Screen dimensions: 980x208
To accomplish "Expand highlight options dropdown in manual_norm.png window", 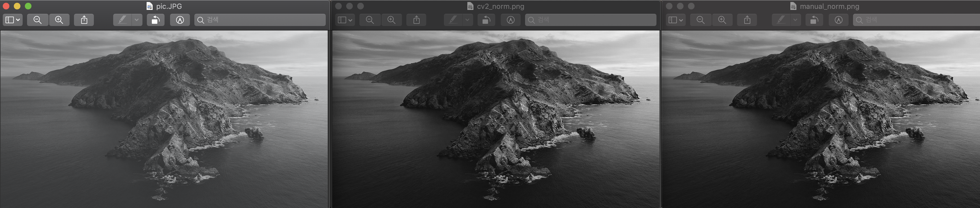I will pos(796,20).
